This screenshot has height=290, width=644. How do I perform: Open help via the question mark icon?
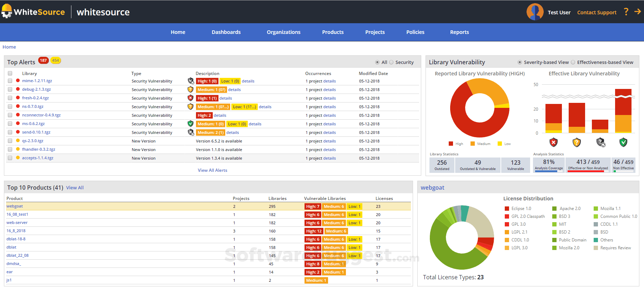point(626,12)
